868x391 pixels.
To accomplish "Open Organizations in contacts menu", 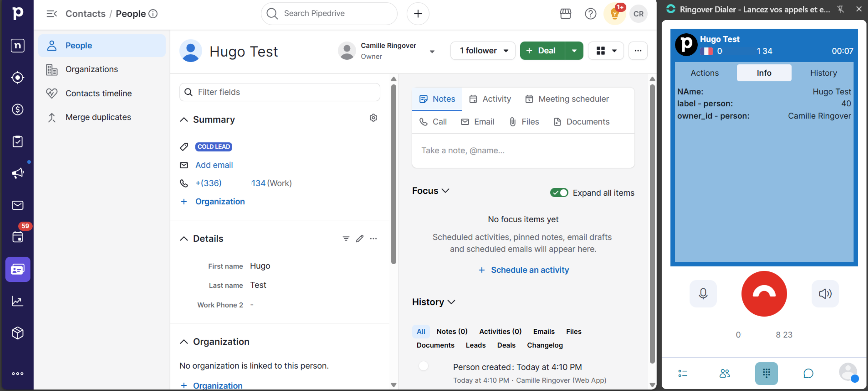I will (x=102, y=69).
